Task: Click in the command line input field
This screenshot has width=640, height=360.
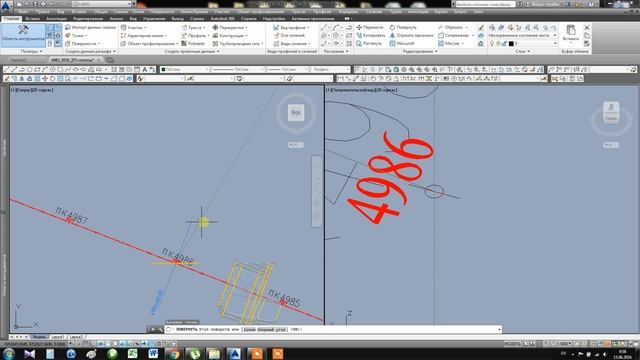Action: click(332, 329)
